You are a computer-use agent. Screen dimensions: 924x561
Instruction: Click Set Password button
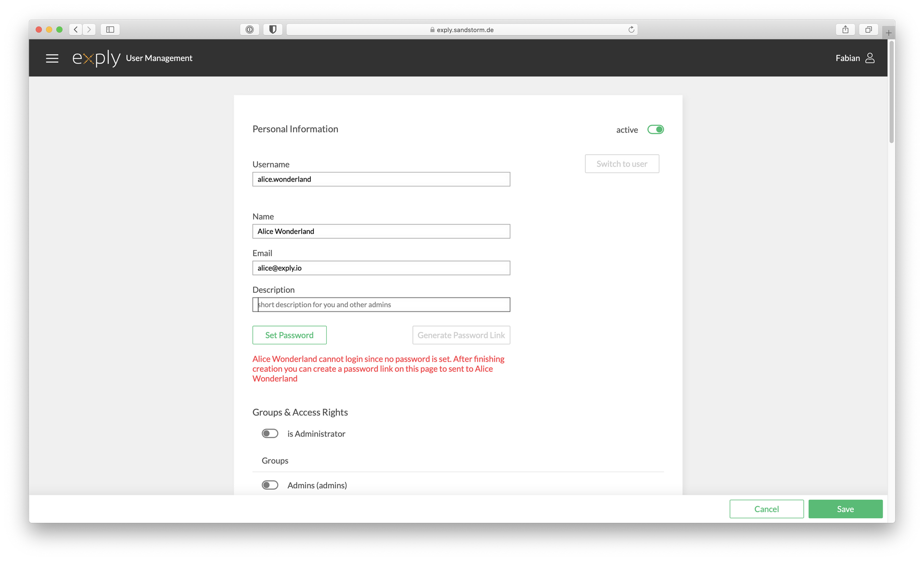(x=289, y=335)
